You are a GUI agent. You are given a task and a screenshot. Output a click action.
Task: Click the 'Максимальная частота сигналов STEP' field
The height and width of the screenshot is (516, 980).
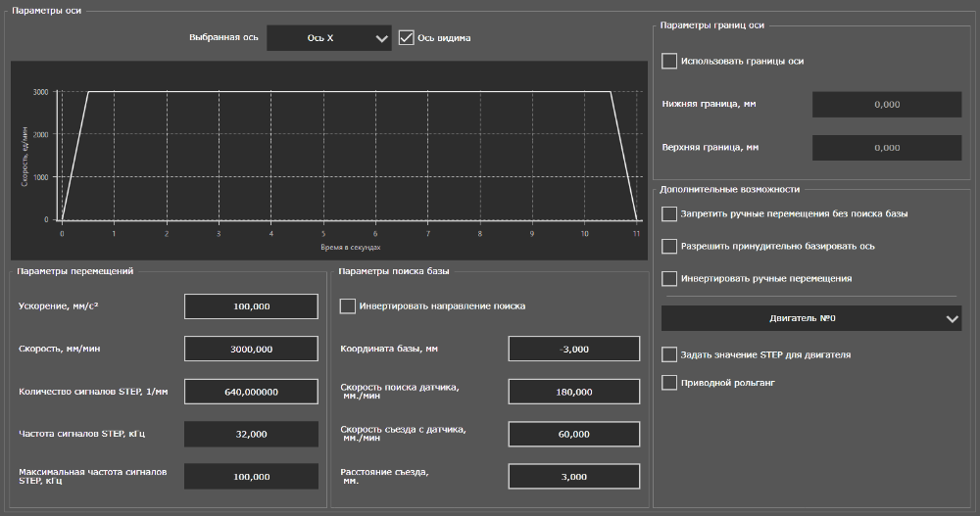click(251, 477)
